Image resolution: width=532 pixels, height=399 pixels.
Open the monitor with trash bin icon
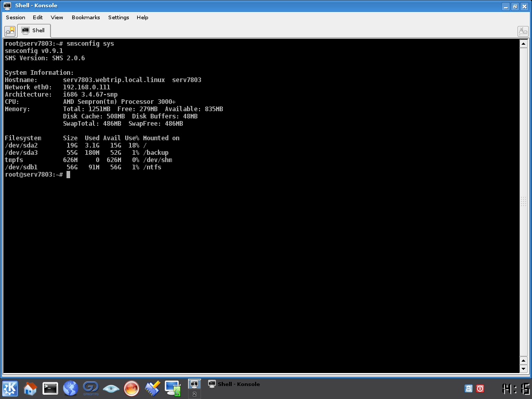click(172, 388)
